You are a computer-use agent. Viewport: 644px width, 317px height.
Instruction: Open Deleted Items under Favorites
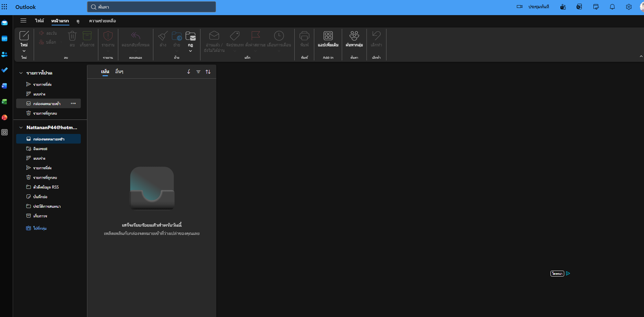click(x=48, y=113)
